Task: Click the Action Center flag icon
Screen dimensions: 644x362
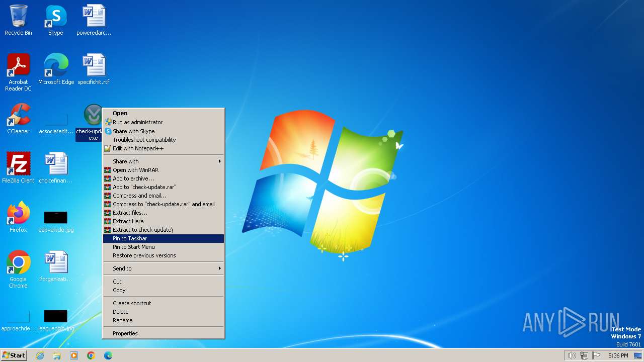Action: point(596,355)
